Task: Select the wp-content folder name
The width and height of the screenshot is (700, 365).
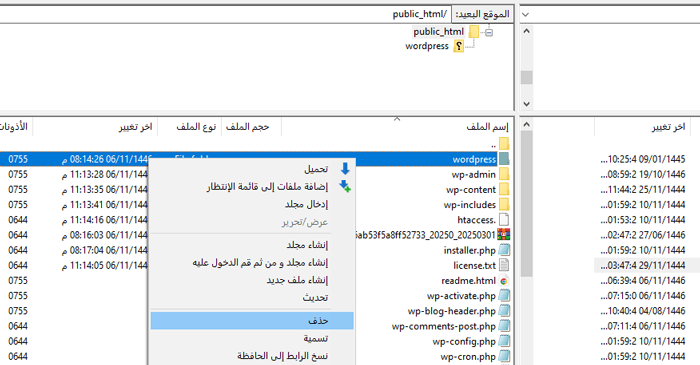Action: click(471, 190)
